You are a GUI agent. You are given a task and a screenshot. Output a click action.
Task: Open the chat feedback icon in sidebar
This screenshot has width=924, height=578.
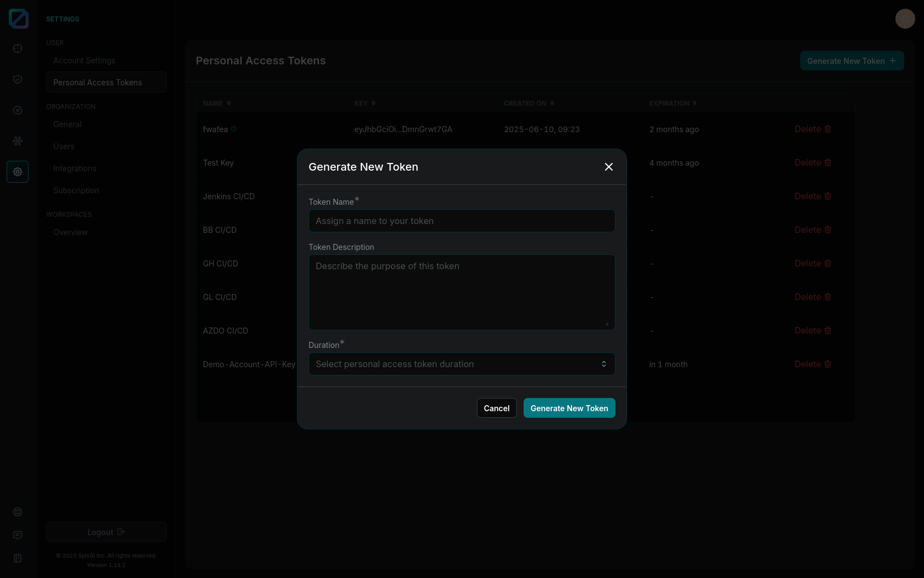pos(18,535)
